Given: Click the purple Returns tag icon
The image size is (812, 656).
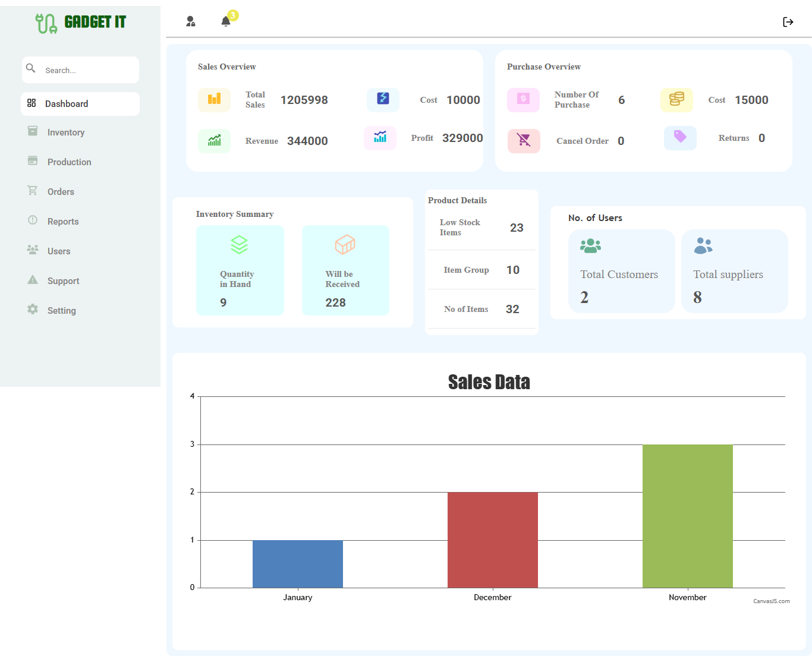Looking at the screenshot, I should click(679, 138).
